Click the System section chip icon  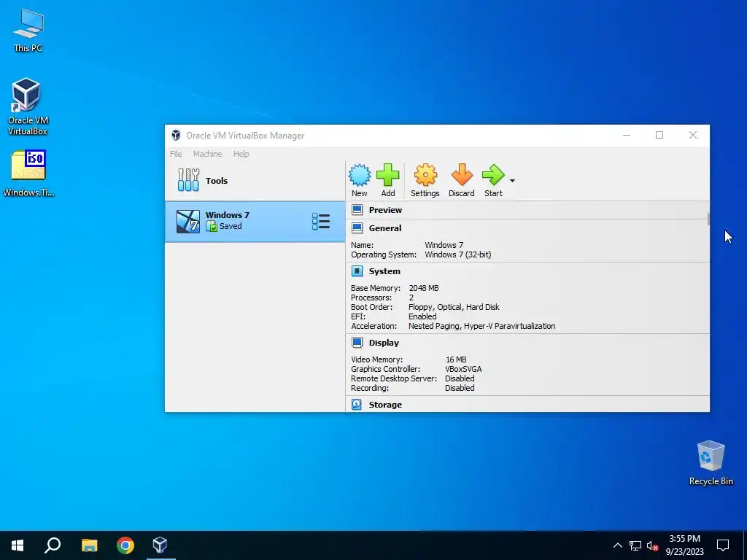click(x=357, y=271)
